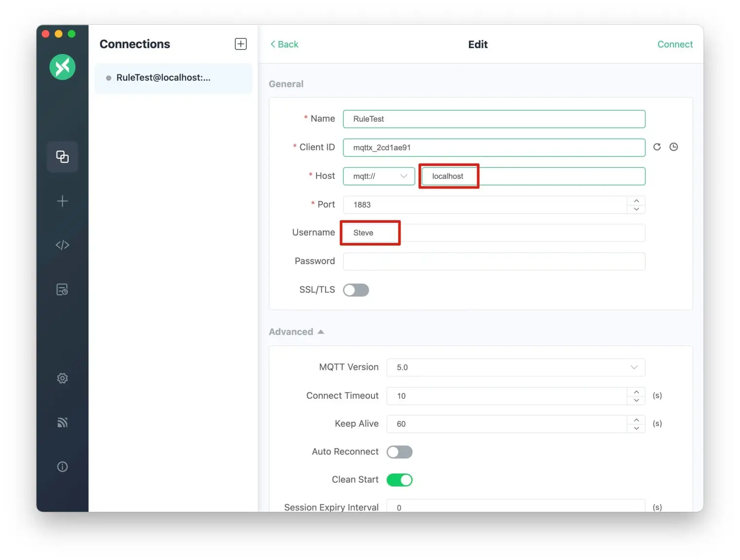Screen dimensions: 740x560
Task: Collapse the Advanced section
Action: (x=320, y=331)
